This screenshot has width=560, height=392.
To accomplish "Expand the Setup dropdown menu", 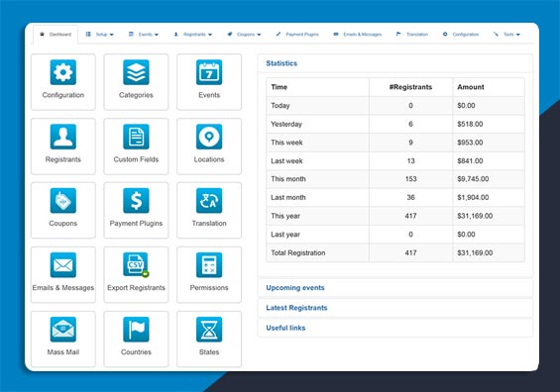I will click(100, 35).
